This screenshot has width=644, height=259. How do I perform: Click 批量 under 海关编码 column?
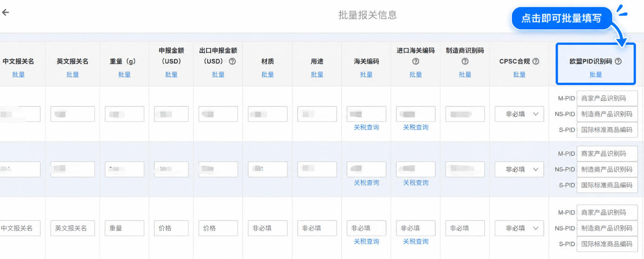(x=366, y=74)
